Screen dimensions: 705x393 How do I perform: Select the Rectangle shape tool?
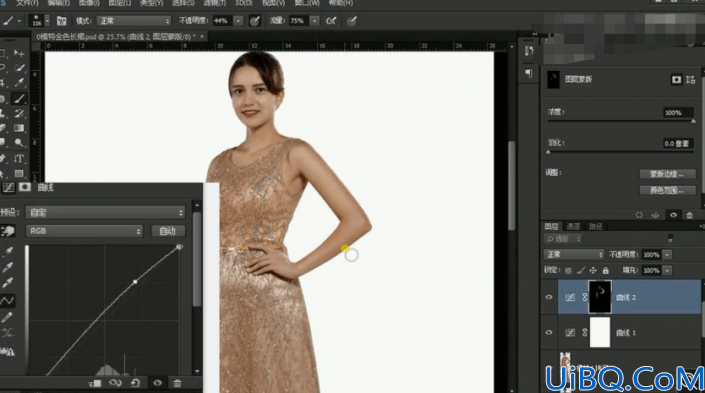(19, 173)
